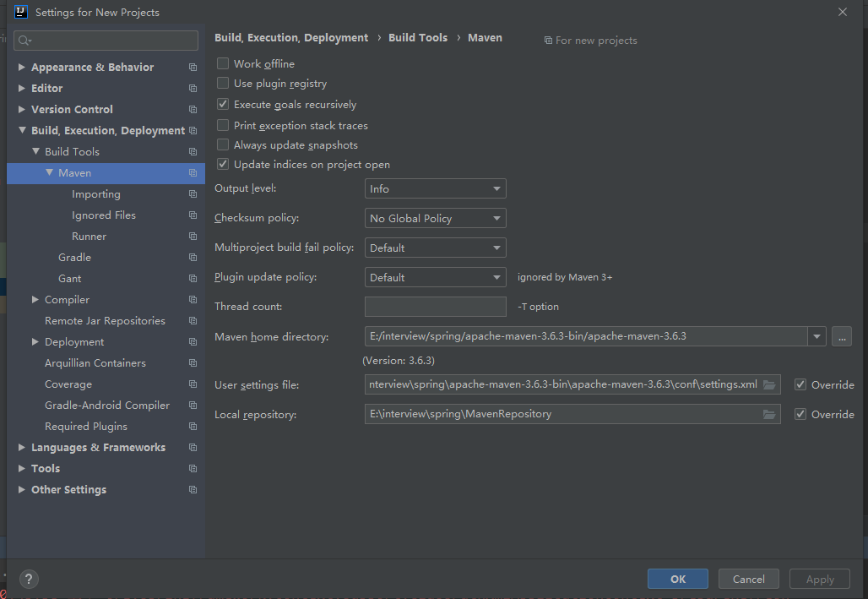Click the copy icon beside Languages & Frameworks
The height and width of the screenshot is (599, 868).
(x=193, y=447)
